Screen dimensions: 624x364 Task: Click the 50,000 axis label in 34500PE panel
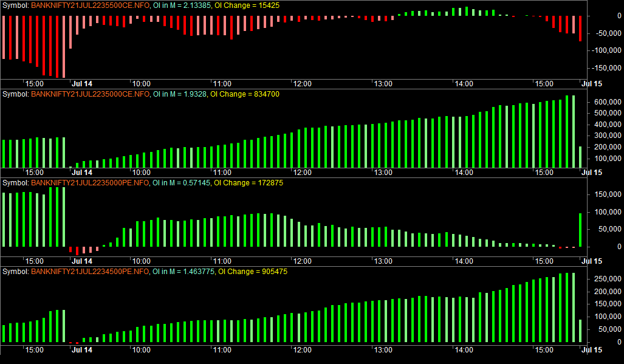pyautogui.click(x=609, y=330)
